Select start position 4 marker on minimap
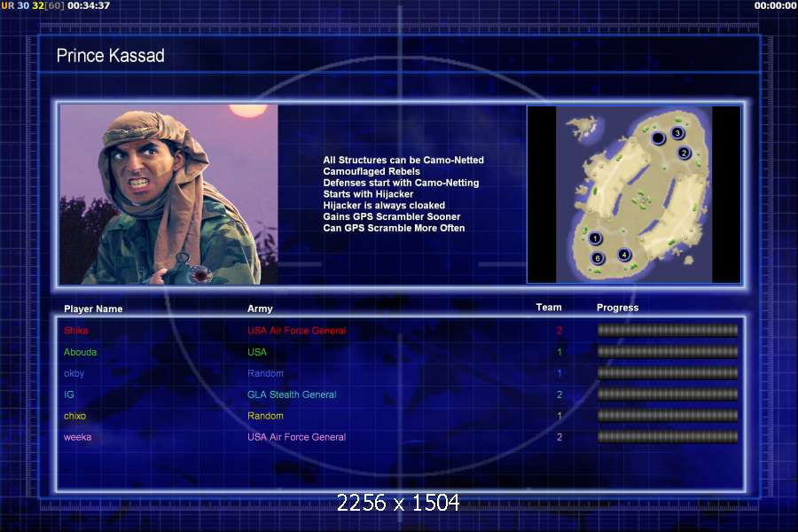The width and height of the screenshot is (798, 532). [x=624, y=254]
